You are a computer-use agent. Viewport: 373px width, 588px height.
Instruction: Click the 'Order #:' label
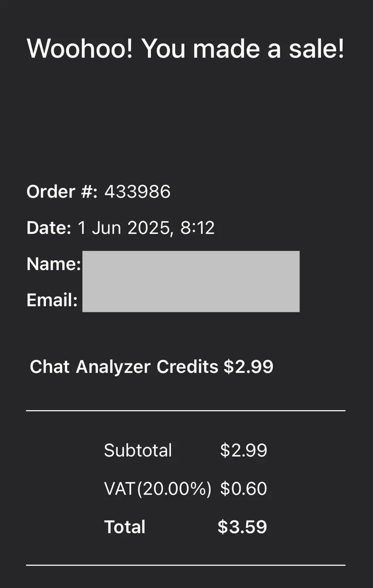coord(62,192)
